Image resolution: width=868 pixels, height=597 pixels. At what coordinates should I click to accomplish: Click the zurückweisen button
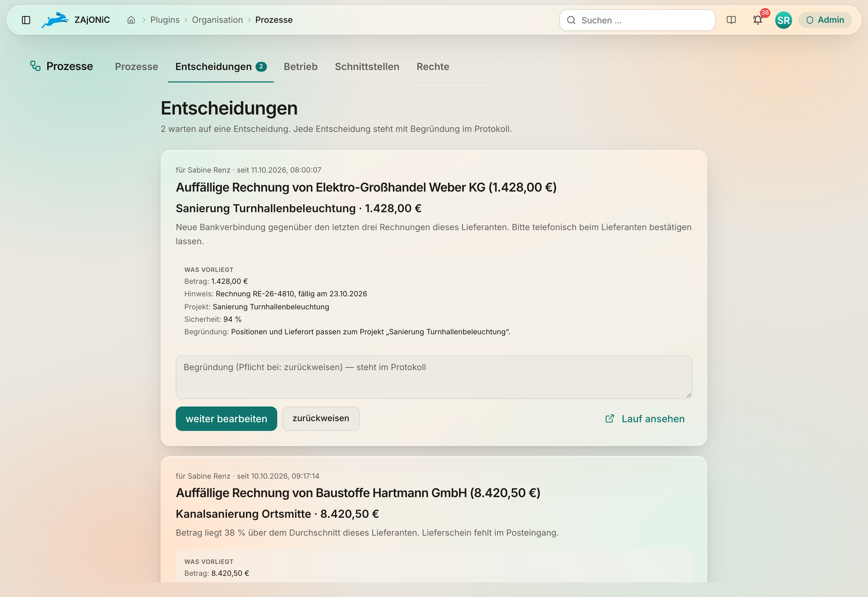(x=321, y=418)
